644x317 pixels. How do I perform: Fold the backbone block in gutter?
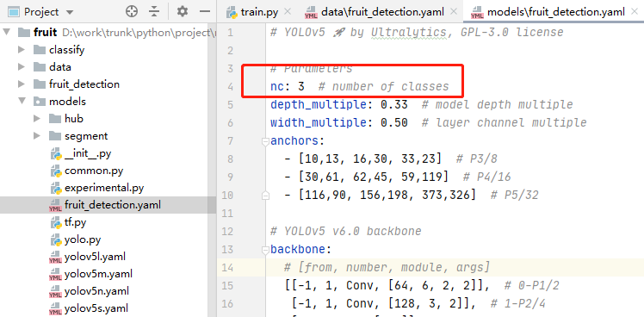click(265, 250)
